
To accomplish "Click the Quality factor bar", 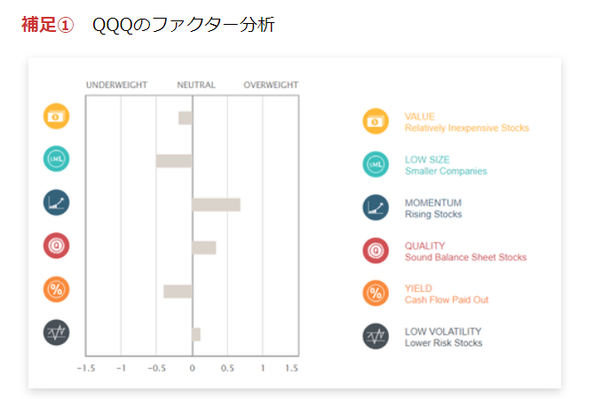I will 204,248.
